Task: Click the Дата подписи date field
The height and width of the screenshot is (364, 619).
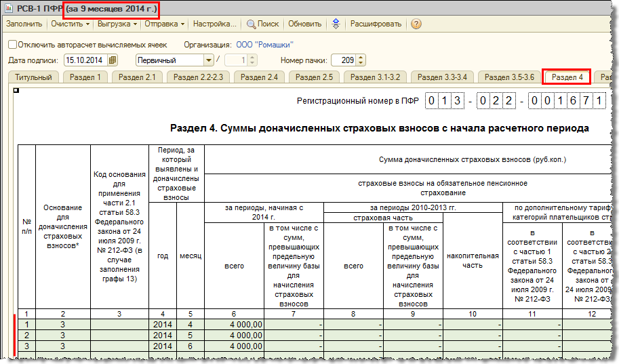Action: [85, 60]
